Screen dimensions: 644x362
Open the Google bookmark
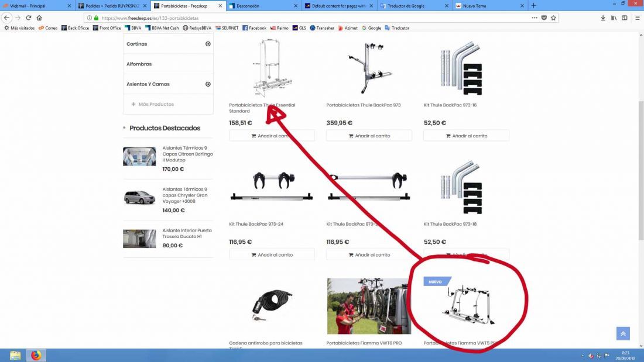point(371,28)
